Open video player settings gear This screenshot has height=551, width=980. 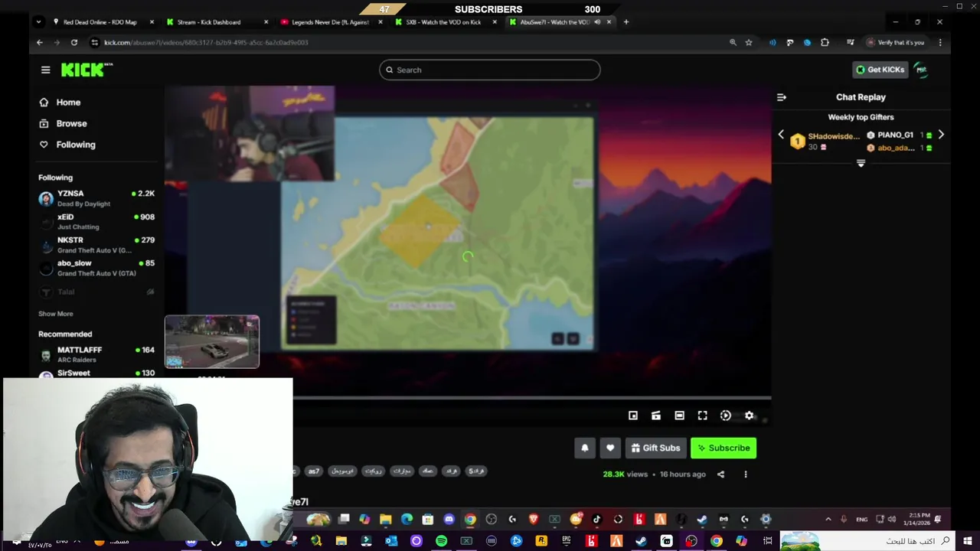pos(749,416)
